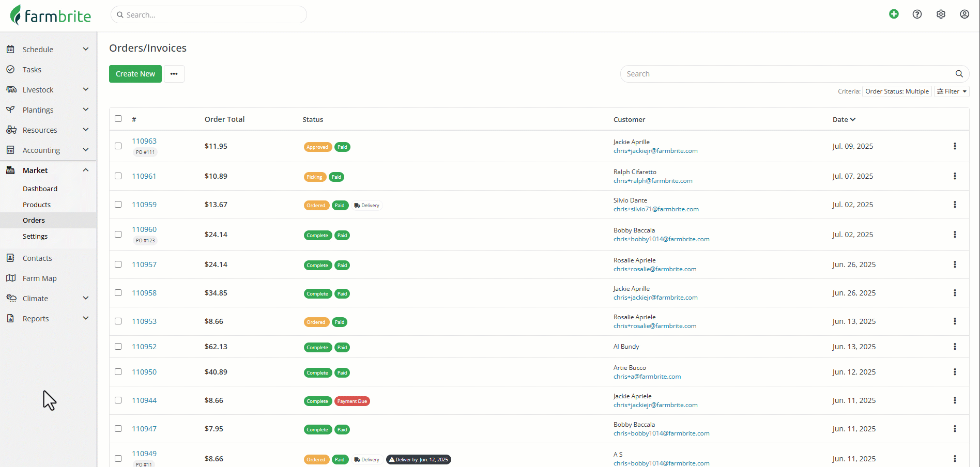This screenshot has height=467, width=980.
Task: Click the Schedule calendar icon
Action: pyautogui.click(x=10, y=49)
